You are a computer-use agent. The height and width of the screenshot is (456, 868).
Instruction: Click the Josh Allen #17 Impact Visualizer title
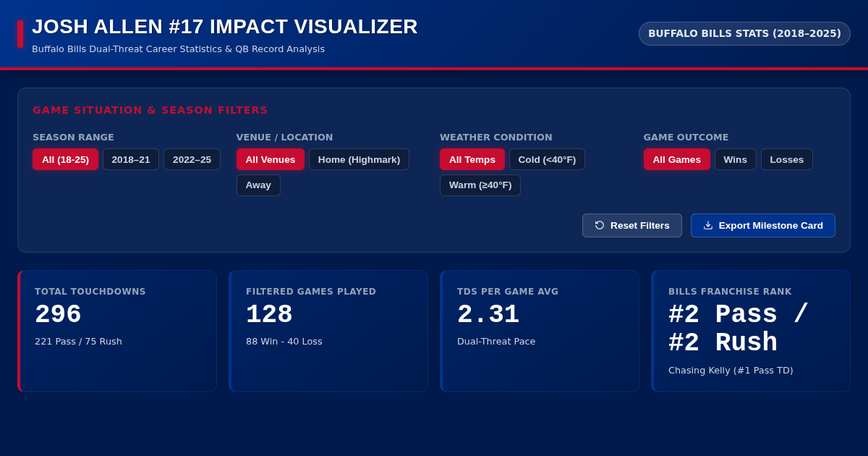pyautogui.click(x=225, y=27)
